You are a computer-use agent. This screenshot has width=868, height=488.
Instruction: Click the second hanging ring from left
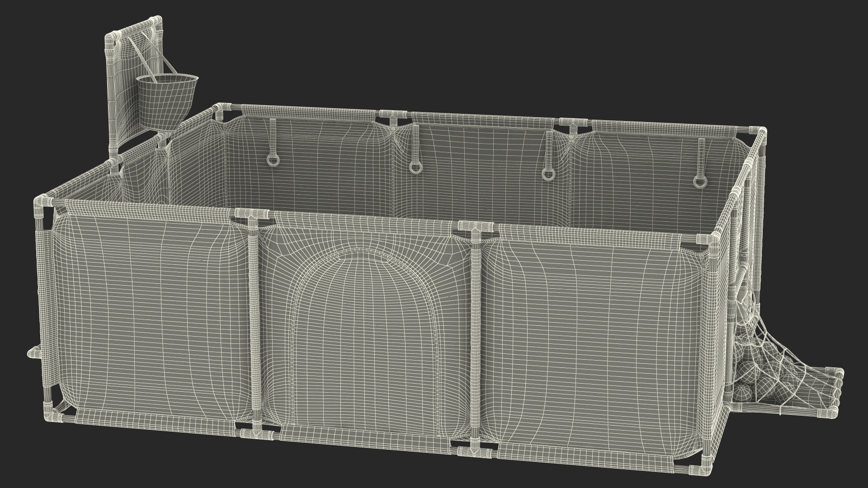click(x=415, y=167)
